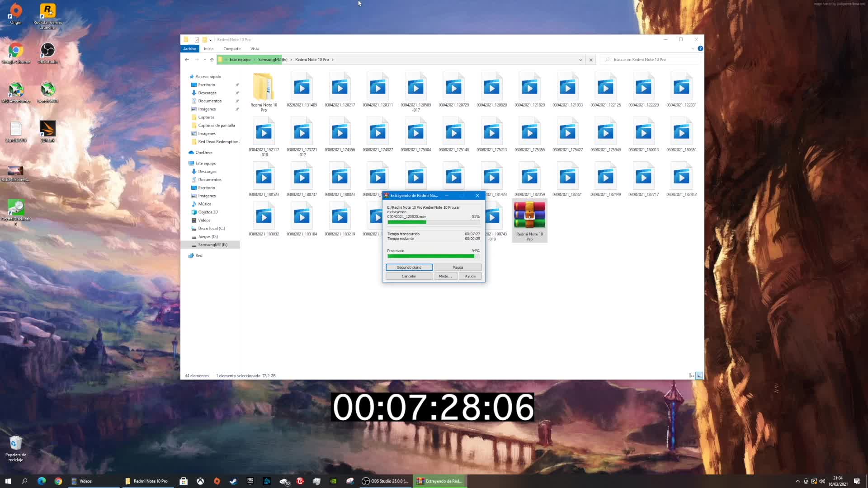Expand the ribbon with the chevron arrow
Image resolution: width=868 pixels, height=488 pixels.
coord(693,48)
